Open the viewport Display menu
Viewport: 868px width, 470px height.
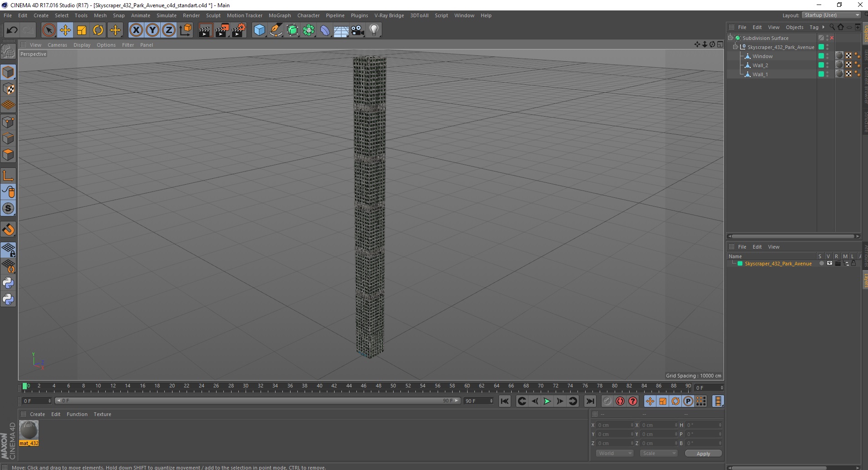[x=82, y=45]
